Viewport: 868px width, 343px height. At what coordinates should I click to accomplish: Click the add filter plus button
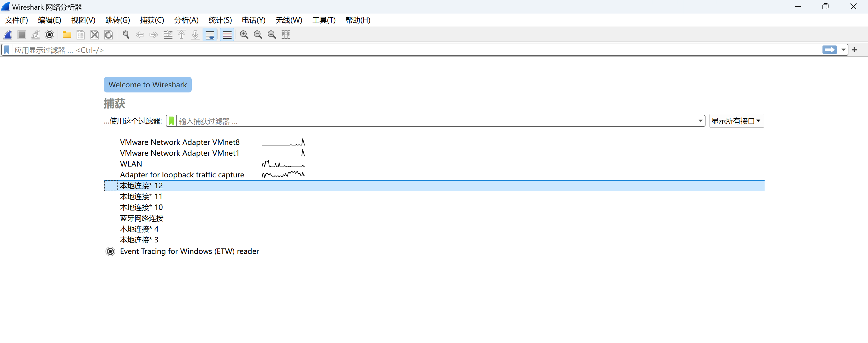(854, 50)
